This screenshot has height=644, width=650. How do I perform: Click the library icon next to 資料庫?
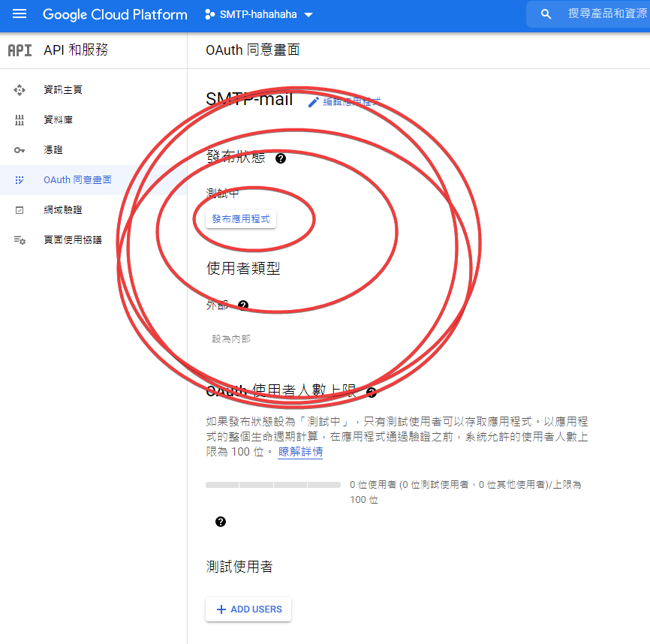click(x=20, y=120)
